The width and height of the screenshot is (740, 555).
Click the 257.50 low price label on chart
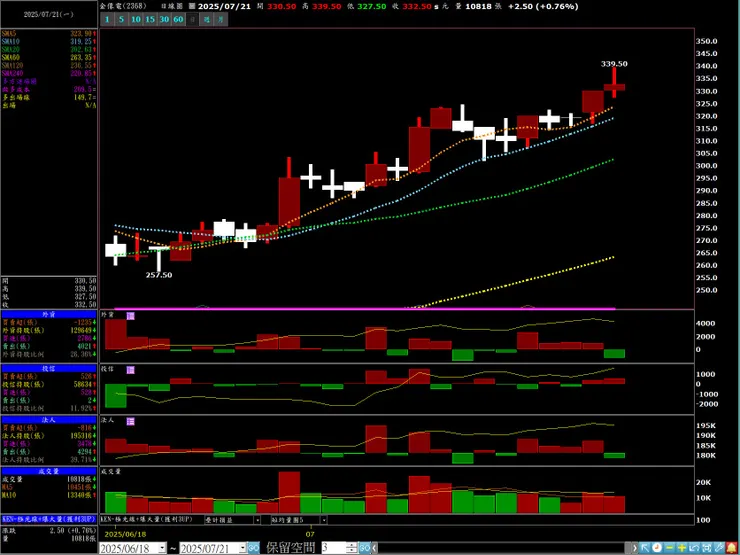click(x=159, y=275)
